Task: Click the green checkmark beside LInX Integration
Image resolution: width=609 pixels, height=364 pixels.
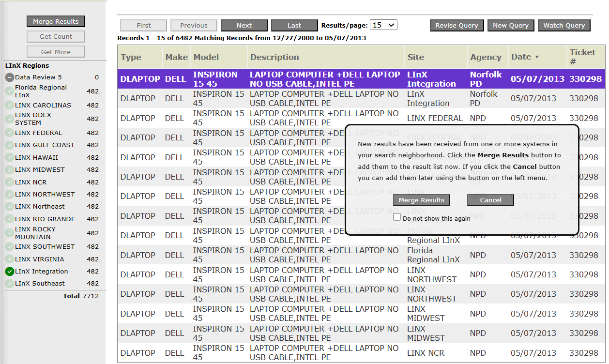Action: pos(10,272)
